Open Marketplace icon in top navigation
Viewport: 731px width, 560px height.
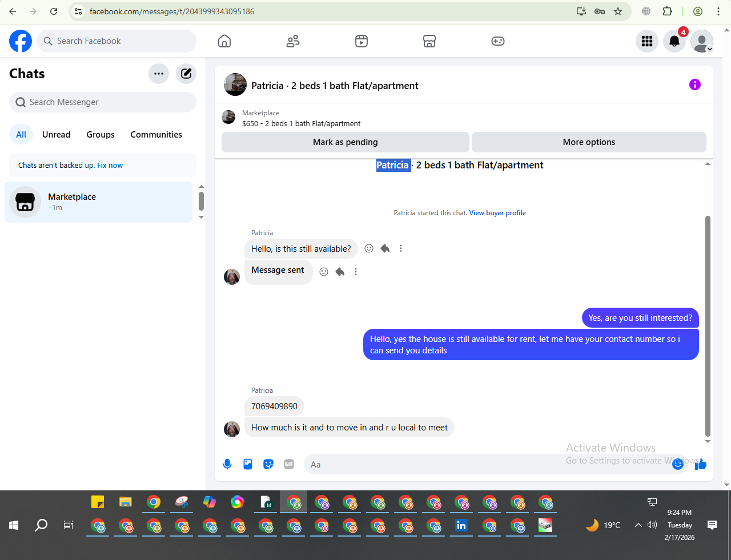429,41
